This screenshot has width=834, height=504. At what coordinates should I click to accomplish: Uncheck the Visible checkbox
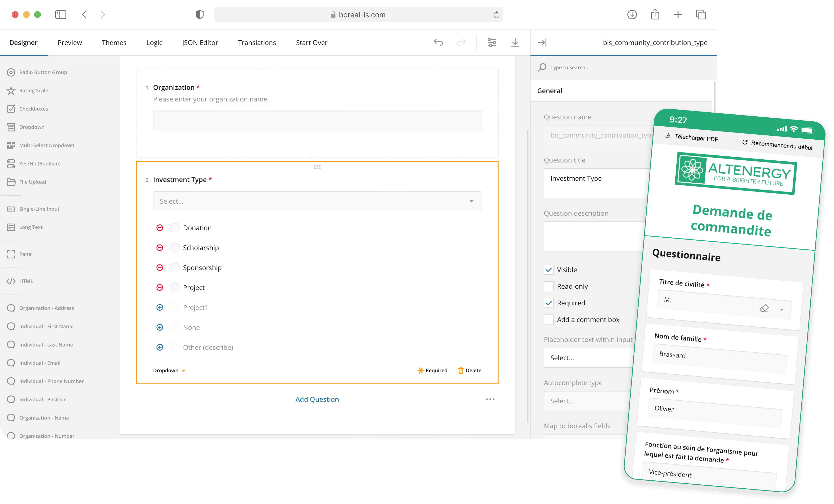549,270
